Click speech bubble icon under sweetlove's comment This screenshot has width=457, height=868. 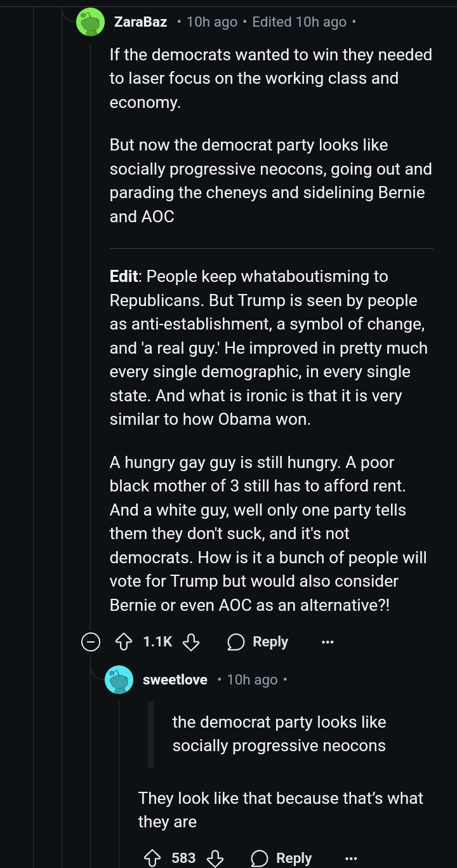259,858
